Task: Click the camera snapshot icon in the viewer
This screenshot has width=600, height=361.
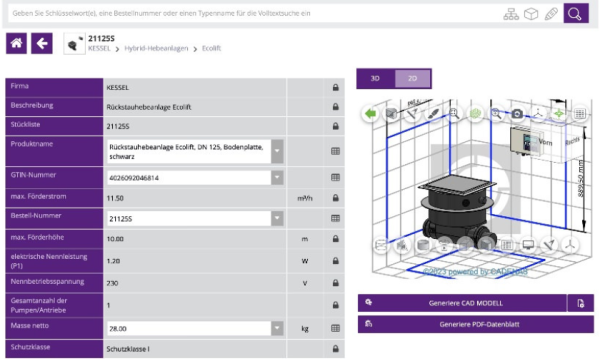Action: [x=517, y=114]
